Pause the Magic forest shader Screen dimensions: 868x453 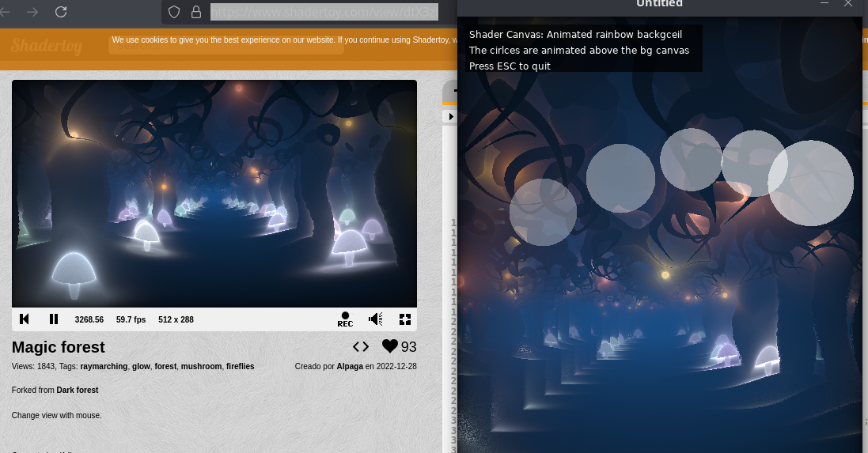click(x=54, y=319)
